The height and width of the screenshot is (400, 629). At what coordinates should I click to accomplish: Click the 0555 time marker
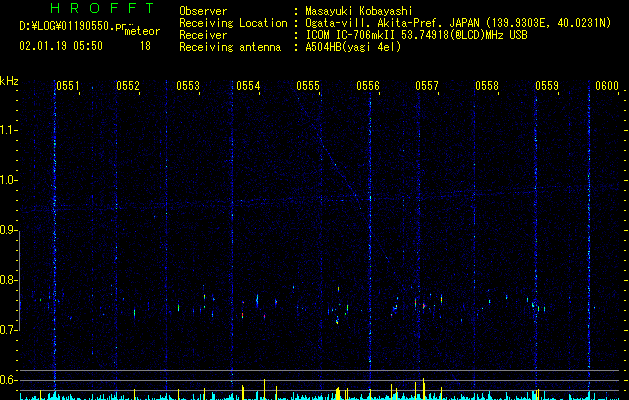click(308, 86)
